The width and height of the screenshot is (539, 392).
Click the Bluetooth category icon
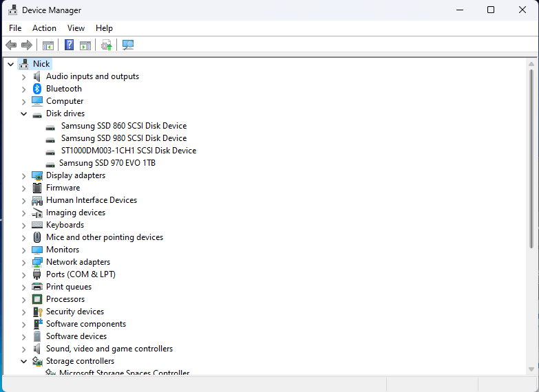click(37, 89)
